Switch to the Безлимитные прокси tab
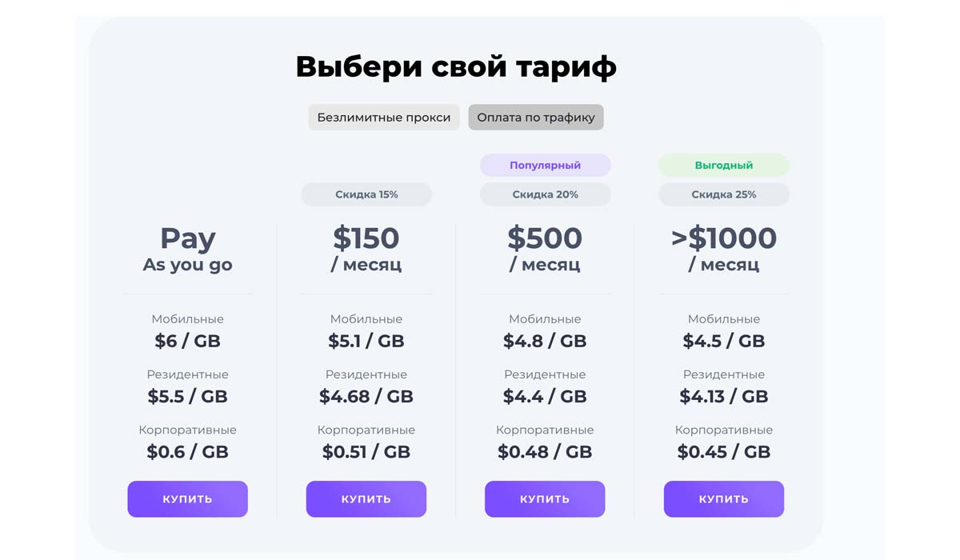 384,118
